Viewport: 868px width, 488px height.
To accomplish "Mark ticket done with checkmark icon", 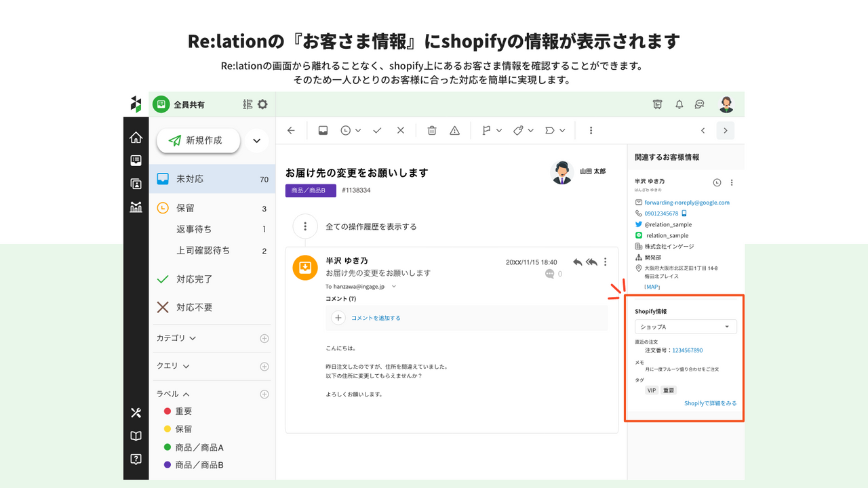I will (x=377, y=130).
